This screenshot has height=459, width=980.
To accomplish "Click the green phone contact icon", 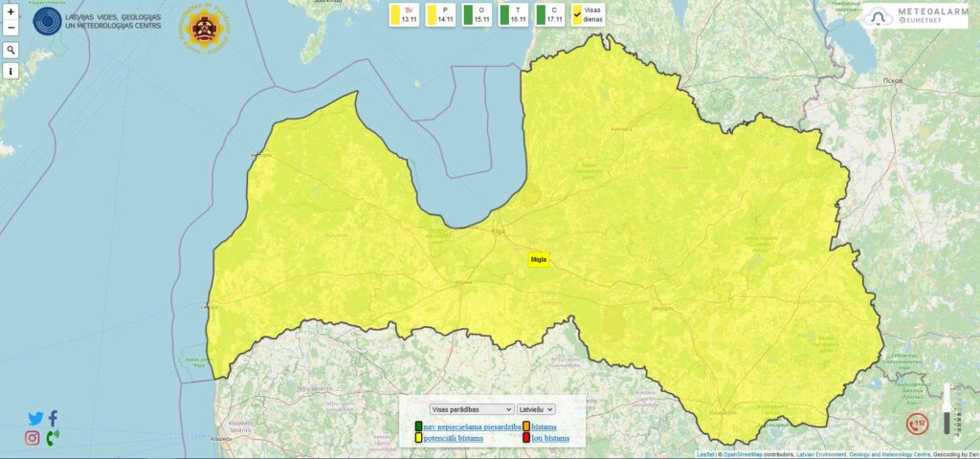I will pos(52,438).
